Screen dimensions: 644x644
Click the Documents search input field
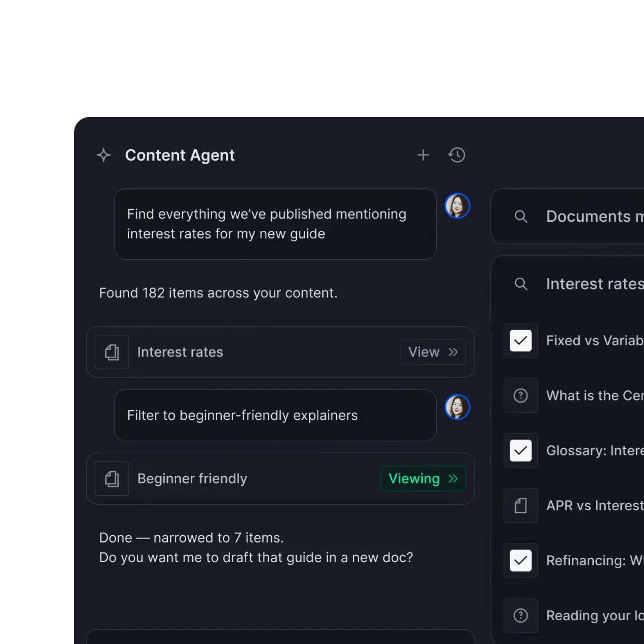point(568,216)
